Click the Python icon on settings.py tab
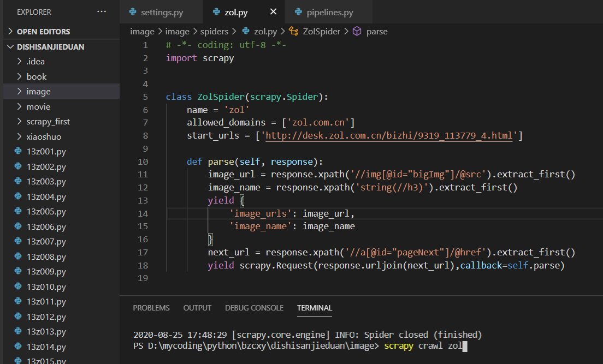Viewport: 603px width, 364px height. 133,12
